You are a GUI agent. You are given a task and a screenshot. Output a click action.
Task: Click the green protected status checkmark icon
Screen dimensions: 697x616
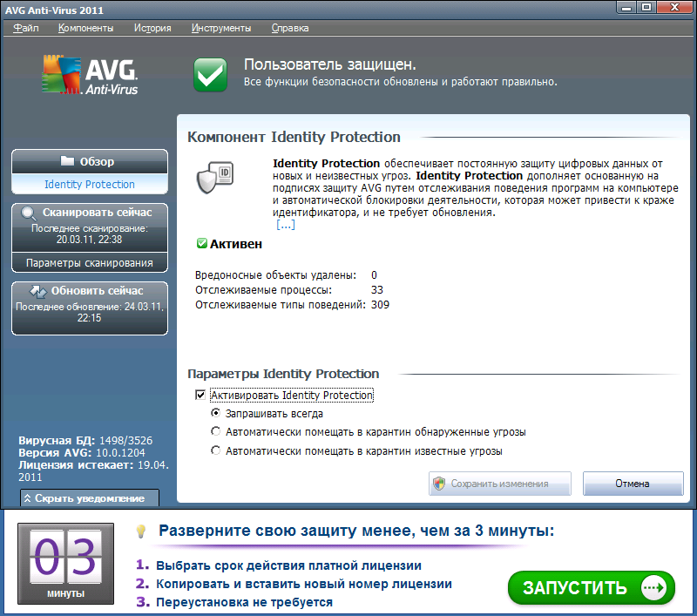(x=210, y=75)
